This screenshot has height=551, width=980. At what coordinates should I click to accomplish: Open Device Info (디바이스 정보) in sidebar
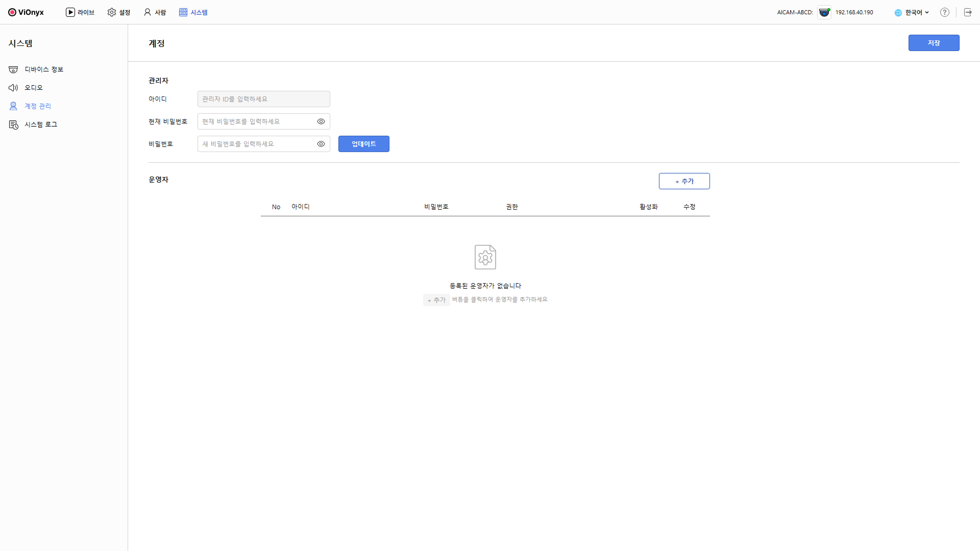[x=43, y=69]
